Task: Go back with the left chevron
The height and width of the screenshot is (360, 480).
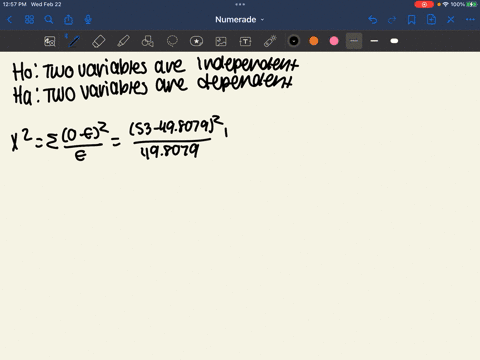Action: (x=10, y=20)
